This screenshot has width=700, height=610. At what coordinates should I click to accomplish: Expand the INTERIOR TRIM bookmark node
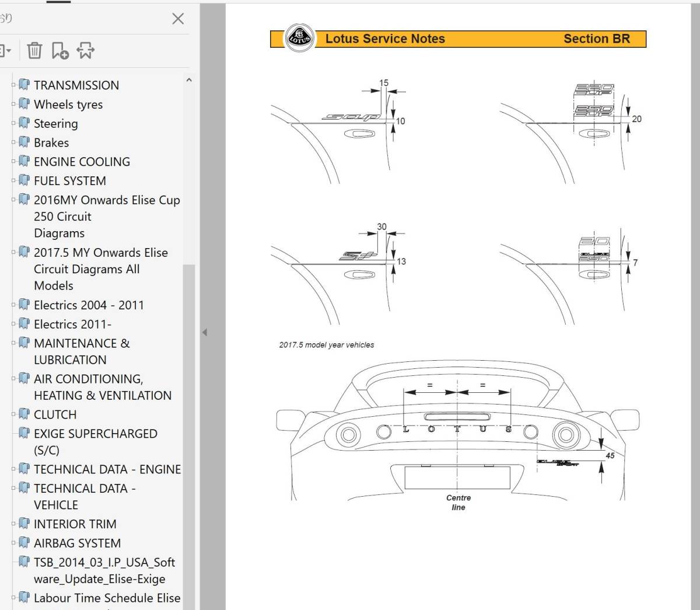click(x=13, y=524)
